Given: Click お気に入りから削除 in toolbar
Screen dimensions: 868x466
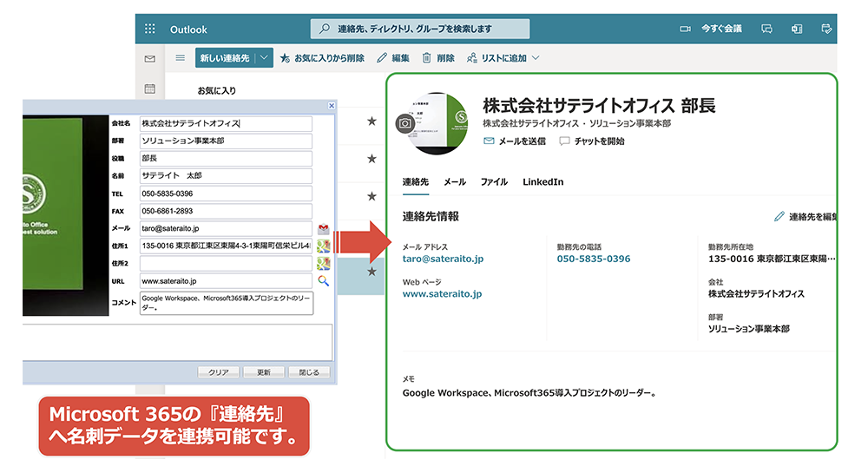Looking at the screenshot, I should pyautogui.click(x=322, y=58).
